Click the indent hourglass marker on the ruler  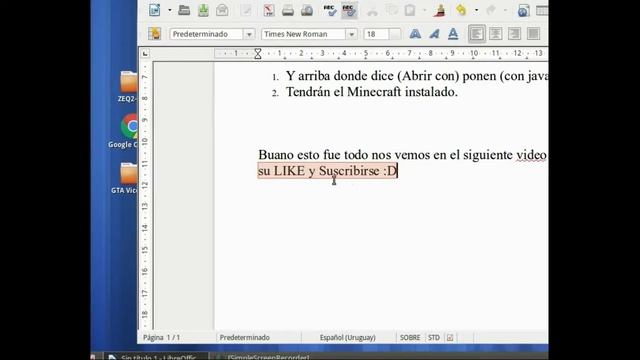258,53
